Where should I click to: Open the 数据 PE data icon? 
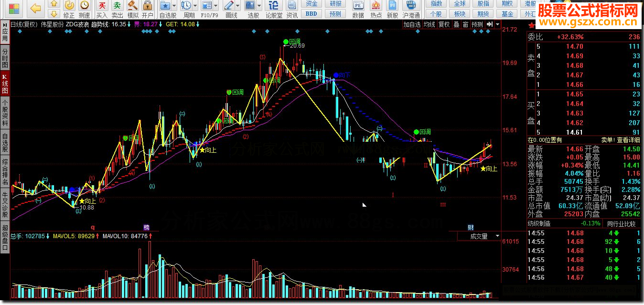pos(358,9)
